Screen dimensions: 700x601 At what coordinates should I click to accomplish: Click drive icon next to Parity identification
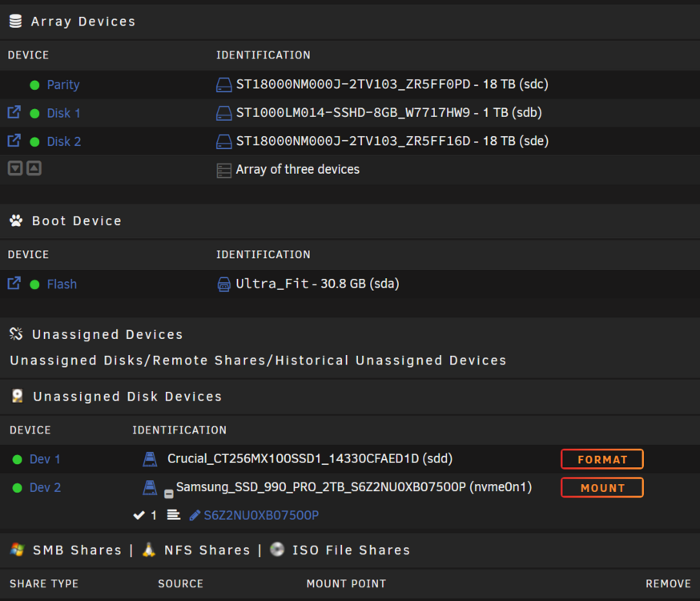[223, 84]
